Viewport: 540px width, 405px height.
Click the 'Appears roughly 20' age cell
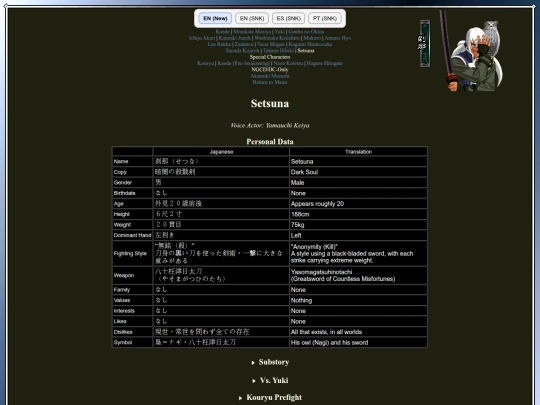click(359, 204)
